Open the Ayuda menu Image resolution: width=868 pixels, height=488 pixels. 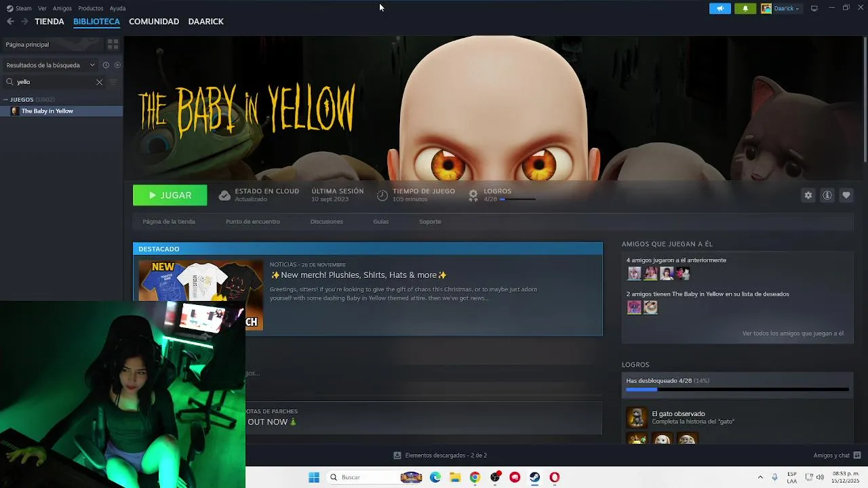(117, 8)
